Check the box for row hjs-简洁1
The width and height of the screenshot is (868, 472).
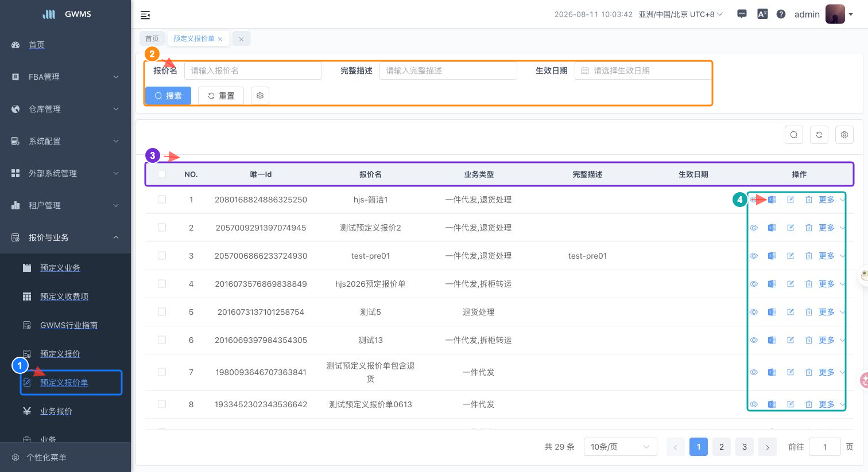(x=162, y=200)
